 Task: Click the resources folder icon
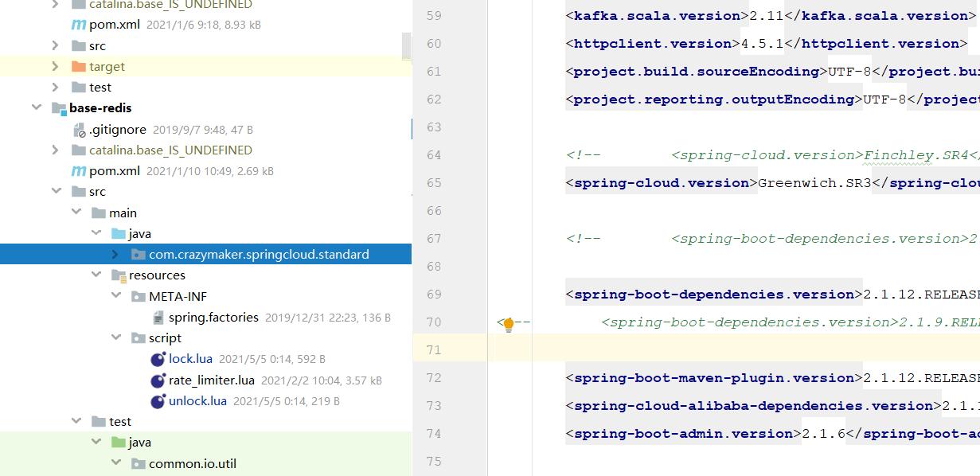pos(118,275)
